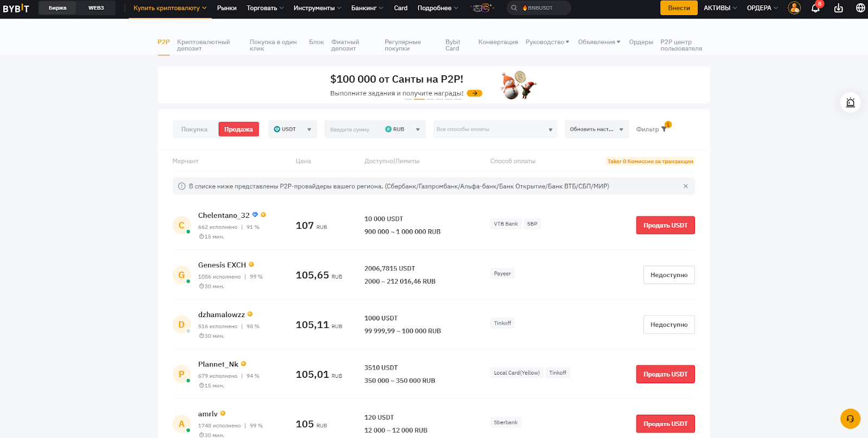The width and height of the screenshot is (868, 438).
Task: Open the payment methods dropdown
Action: pos(495,129)
